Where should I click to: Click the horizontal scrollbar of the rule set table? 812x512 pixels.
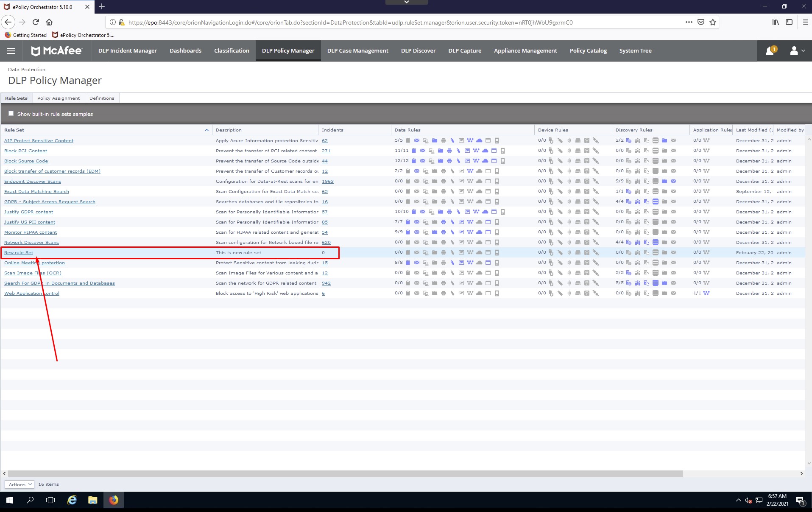pos(346,473)
